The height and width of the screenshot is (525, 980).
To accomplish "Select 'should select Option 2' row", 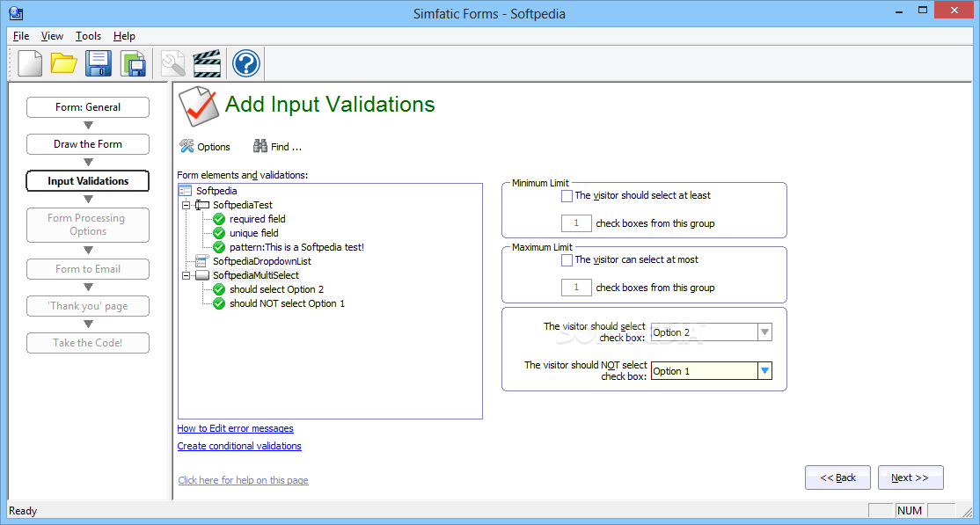I will click(x=276, y=289).
